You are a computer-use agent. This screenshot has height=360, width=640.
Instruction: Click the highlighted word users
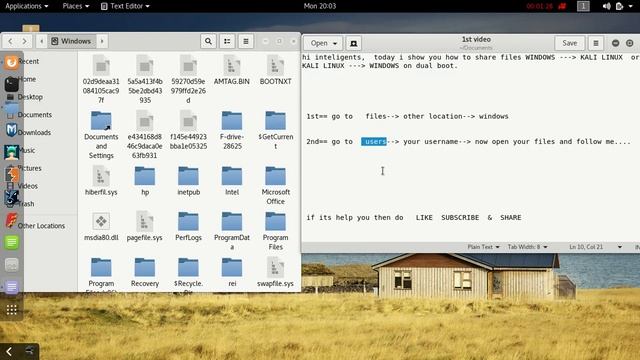click(374, 142)
